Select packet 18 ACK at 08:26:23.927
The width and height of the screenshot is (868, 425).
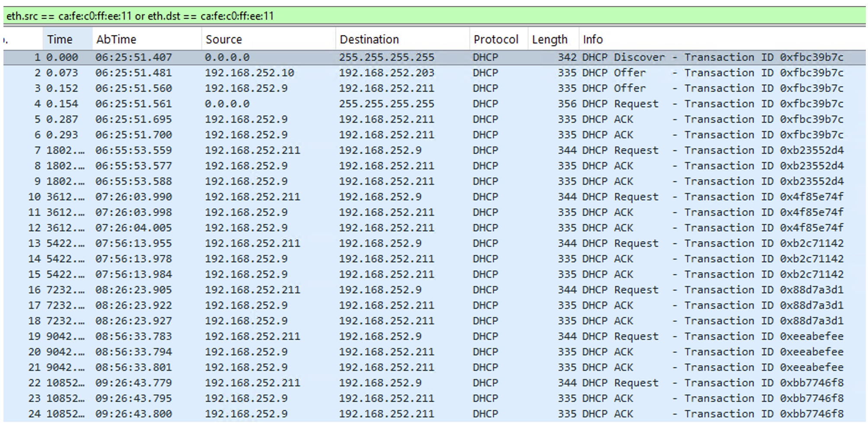click(x=434, y=321)
